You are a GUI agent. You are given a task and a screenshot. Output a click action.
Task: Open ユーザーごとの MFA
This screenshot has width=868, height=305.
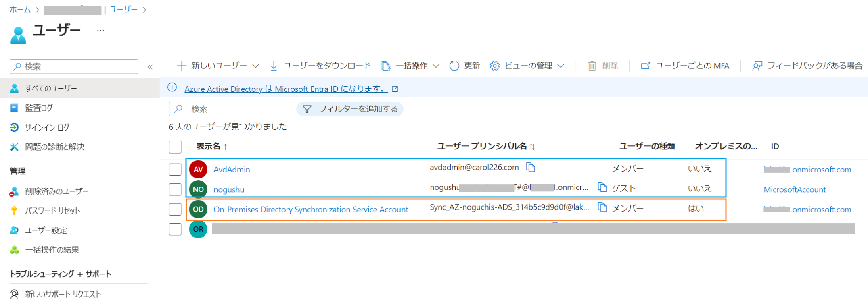(685, 66)
